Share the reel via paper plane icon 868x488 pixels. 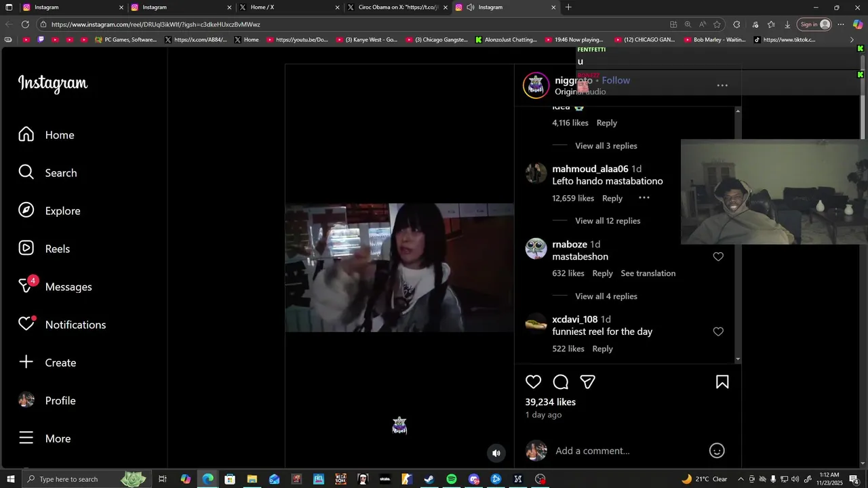point(588,382)
